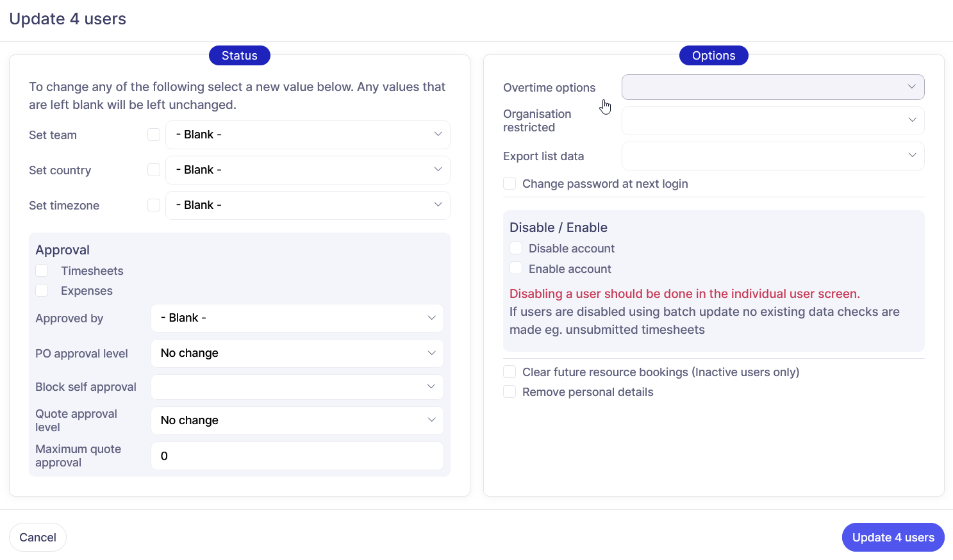Open the Approved by dropdown

pos(297,318)
